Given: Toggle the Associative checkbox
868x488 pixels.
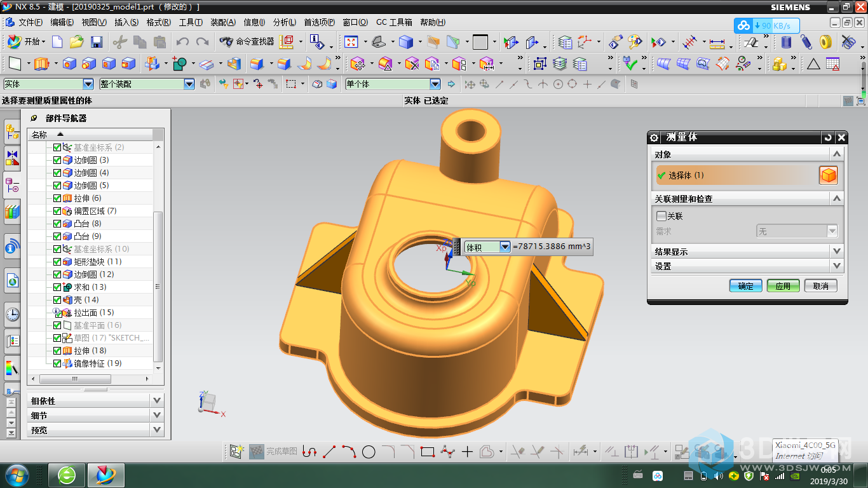Looking at the screenshot, I should [661, 216].
